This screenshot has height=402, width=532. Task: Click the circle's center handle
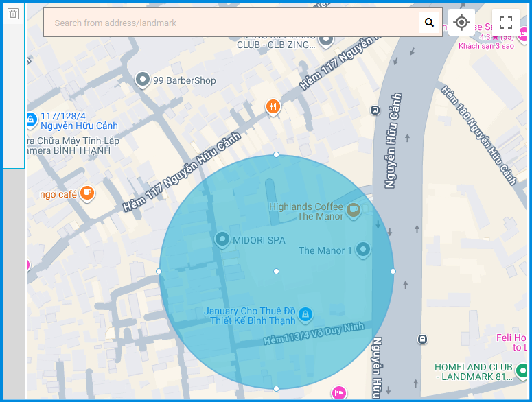[x=276, y=272]
